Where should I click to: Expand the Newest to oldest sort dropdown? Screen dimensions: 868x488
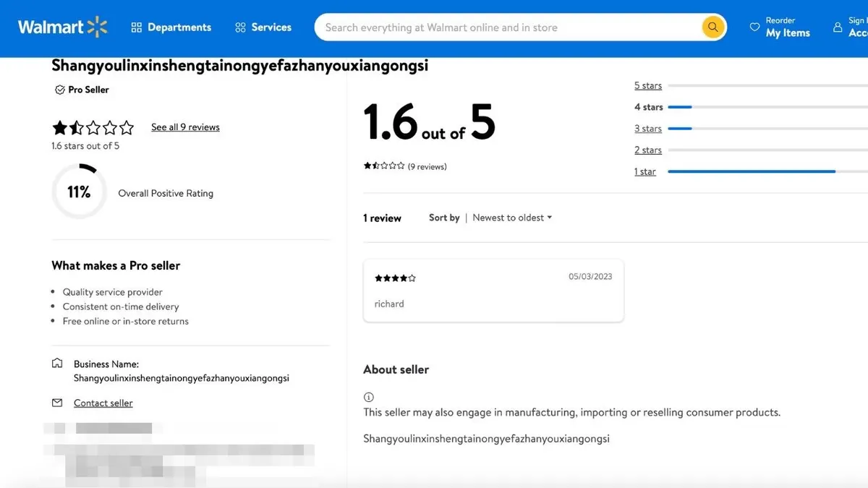point(512,218)
